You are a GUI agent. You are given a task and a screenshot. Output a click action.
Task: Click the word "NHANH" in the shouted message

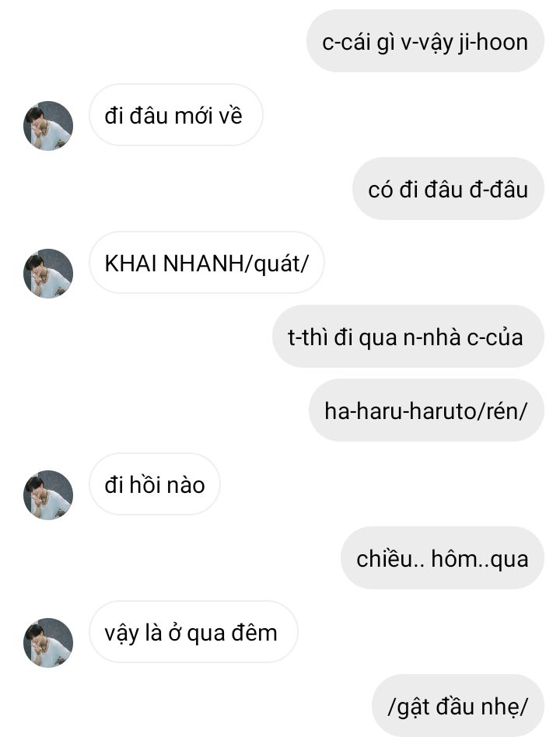203,264
